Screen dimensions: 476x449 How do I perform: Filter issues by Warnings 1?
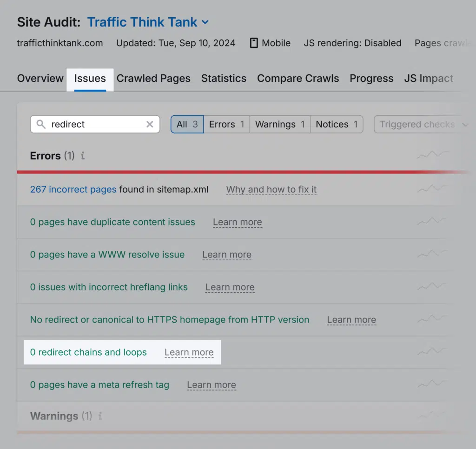pyautogui.click(x=280, y=124)
